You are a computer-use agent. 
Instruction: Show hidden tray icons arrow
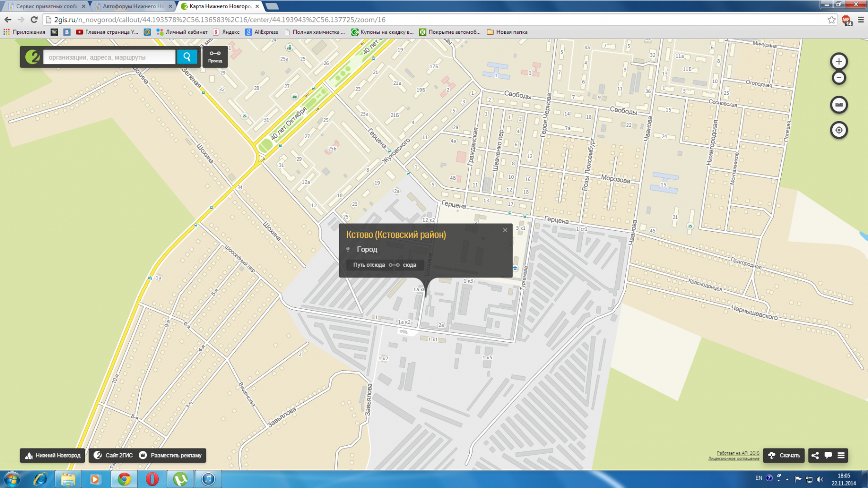coord(787,479)
